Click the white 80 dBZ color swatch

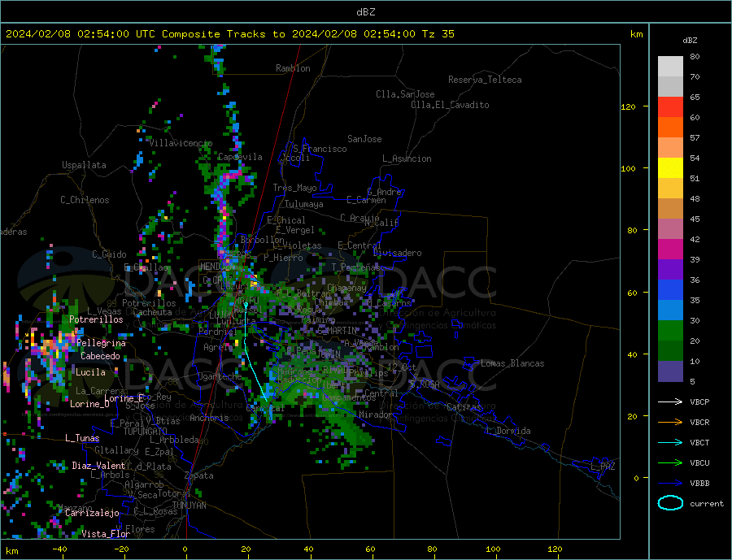point(670,67)
